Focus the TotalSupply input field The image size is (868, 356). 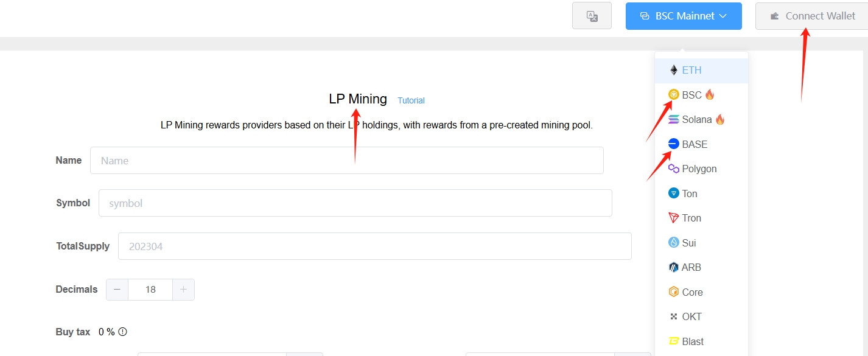point(374,246)
